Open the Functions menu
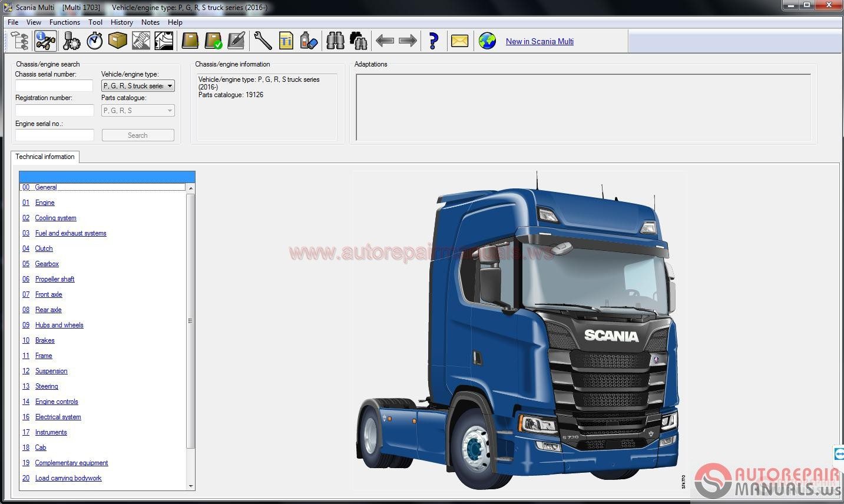This screenshot has height=504, width=844. [x=65, y=22]
